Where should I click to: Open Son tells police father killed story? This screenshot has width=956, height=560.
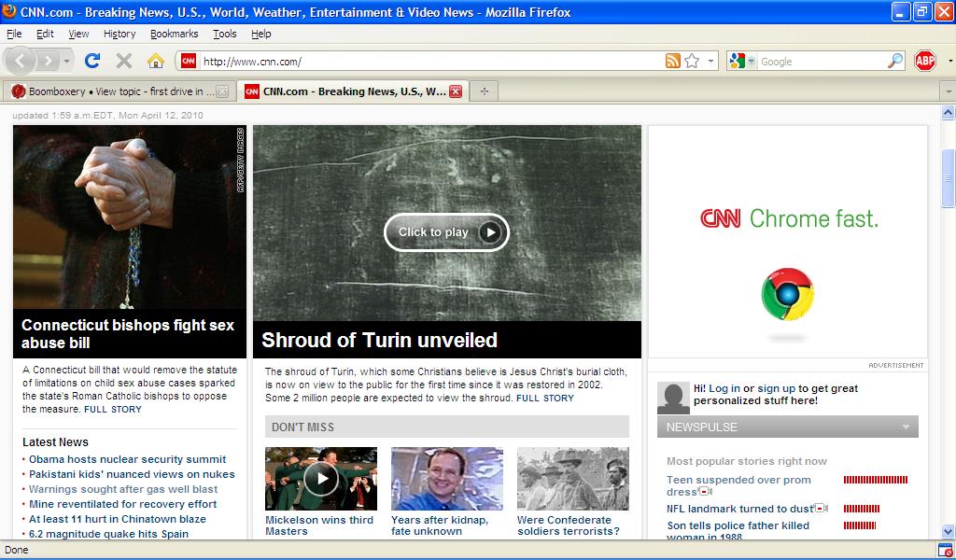pos(738,531)
